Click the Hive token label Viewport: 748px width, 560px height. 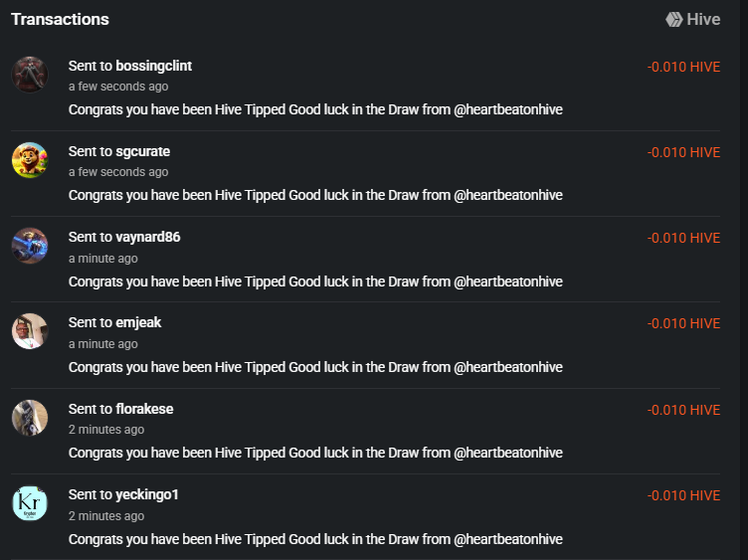click(703, 20)
